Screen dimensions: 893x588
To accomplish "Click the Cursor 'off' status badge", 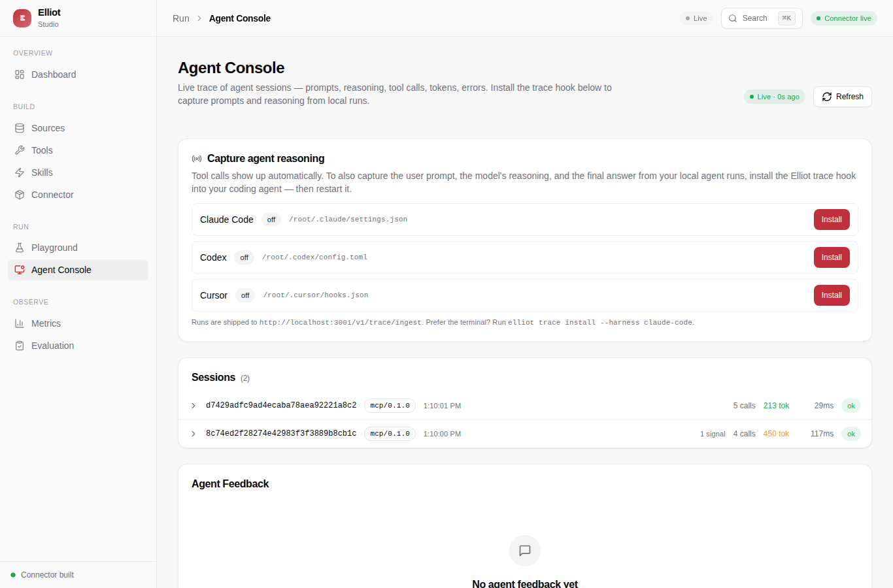I will (245, 295).
